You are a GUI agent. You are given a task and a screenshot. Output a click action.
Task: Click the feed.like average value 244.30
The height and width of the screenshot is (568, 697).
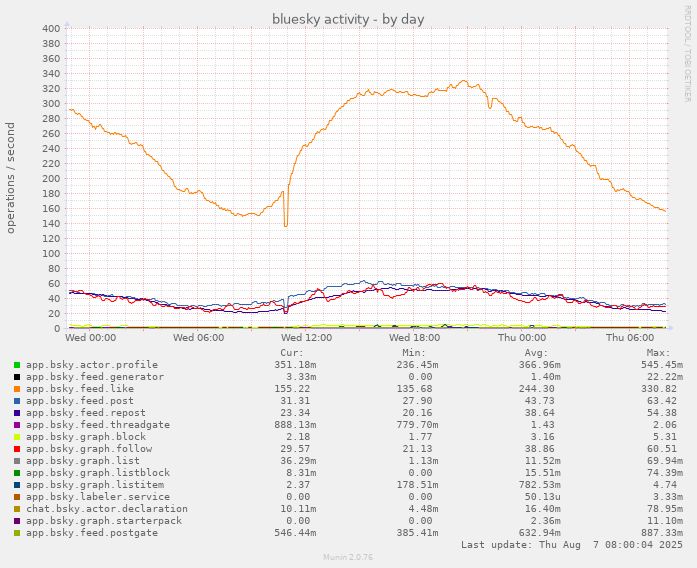537,389
